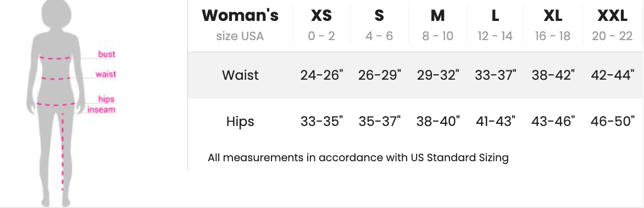Click the pink hips label
Image resolution: width=644 pixels, height=208 pixels.
(106, 99)
